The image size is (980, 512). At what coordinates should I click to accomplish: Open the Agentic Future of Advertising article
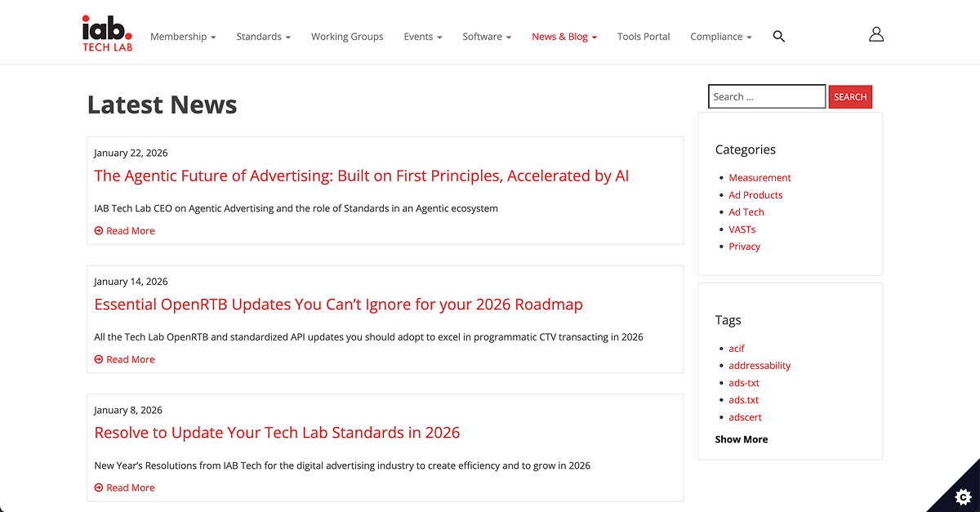click(x=361, y=176)
